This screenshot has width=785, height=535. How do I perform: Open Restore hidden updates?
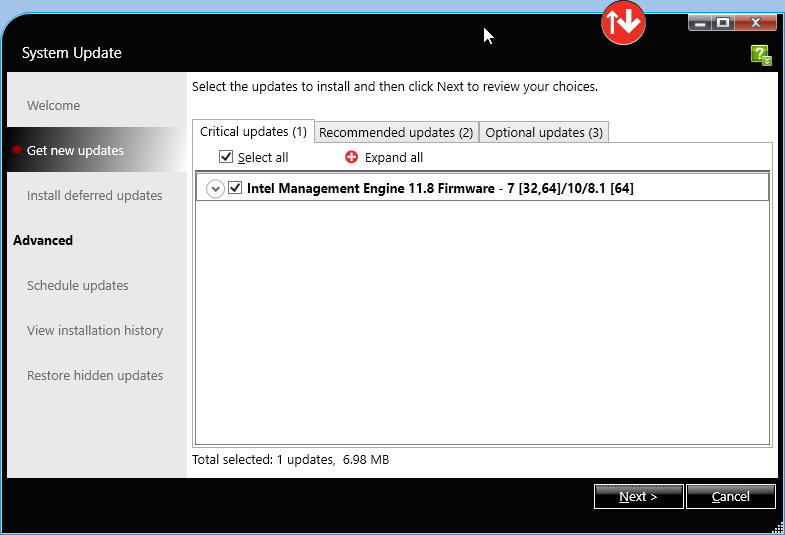[95, 376]
